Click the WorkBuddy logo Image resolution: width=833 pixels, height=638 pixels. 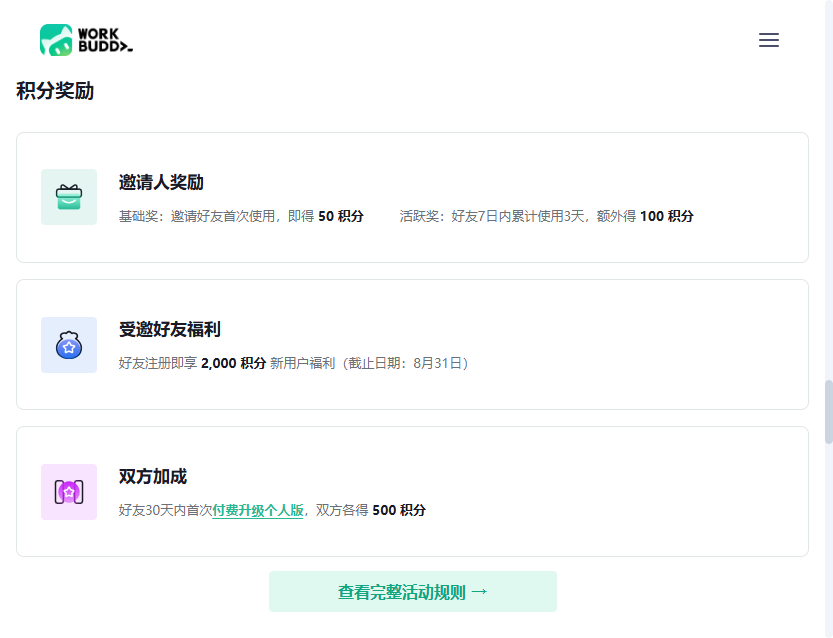pyautogui.click(x=87, y=40)
